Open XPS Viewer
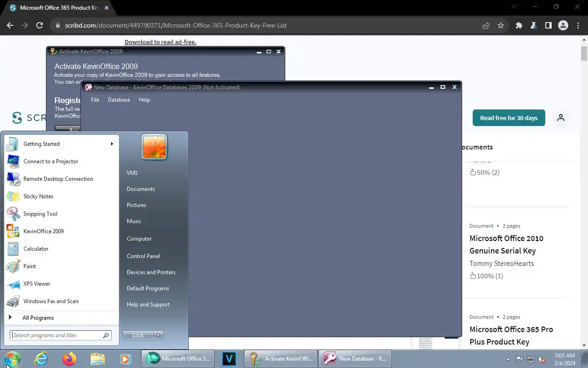This screenshot has height=368, width=588. [61, 284]
